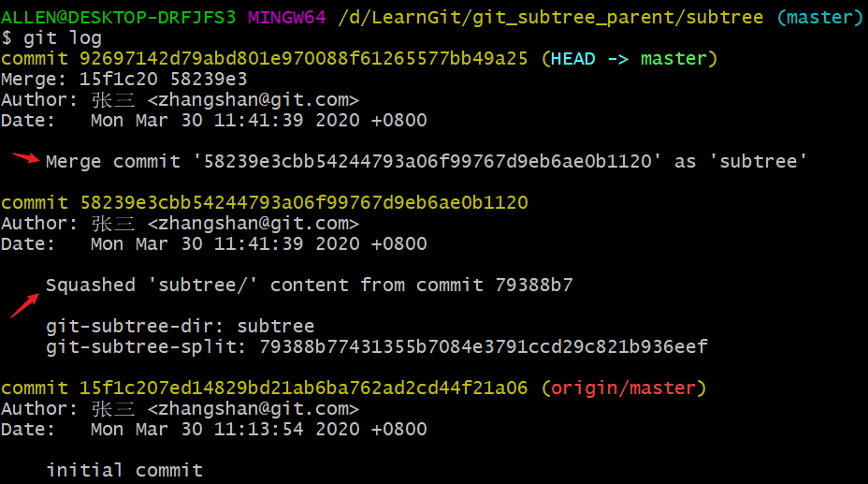
Task: Click the prompt user ALLEN@DESKTOP-DRFJFS3
Action: click(119, 18)
